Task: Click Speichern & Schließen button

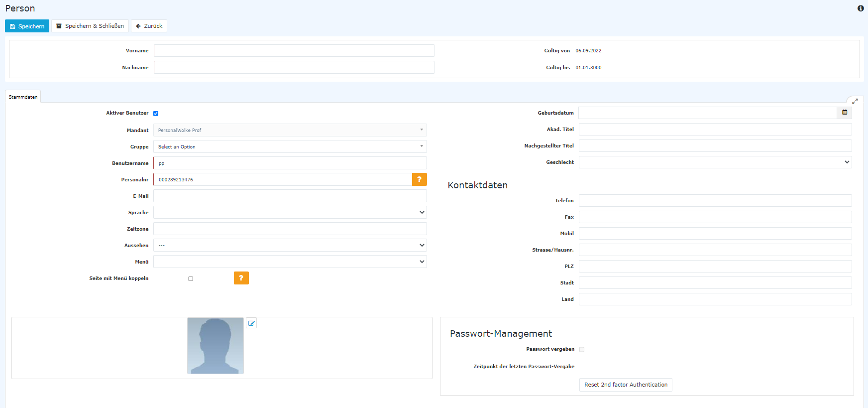Action: [x=90, y=26]
